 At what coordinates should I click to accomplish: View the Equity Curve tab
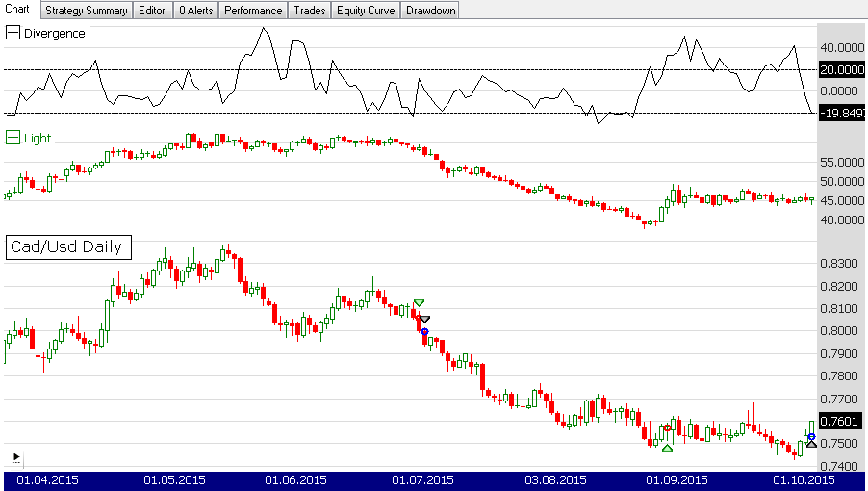coord(366,11)
